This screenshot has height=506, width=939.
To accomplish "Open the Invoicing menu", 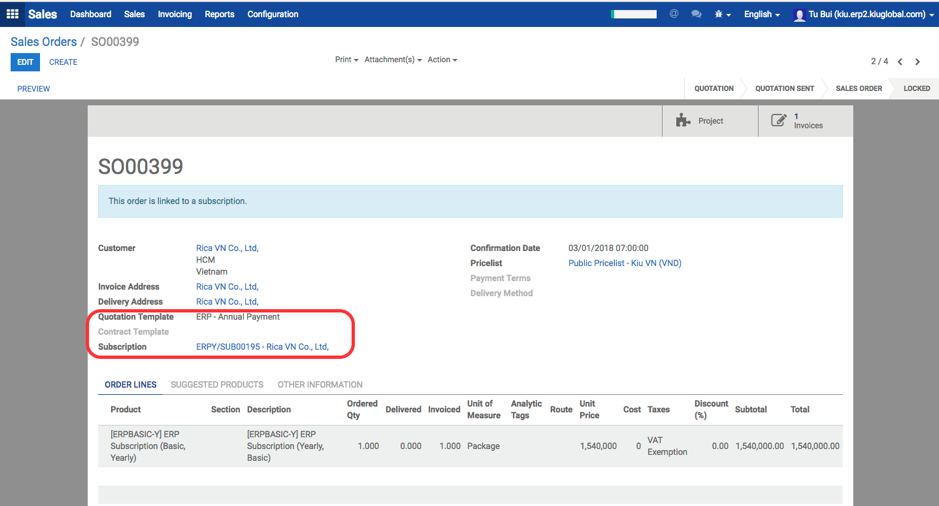I will coord(175,14).
